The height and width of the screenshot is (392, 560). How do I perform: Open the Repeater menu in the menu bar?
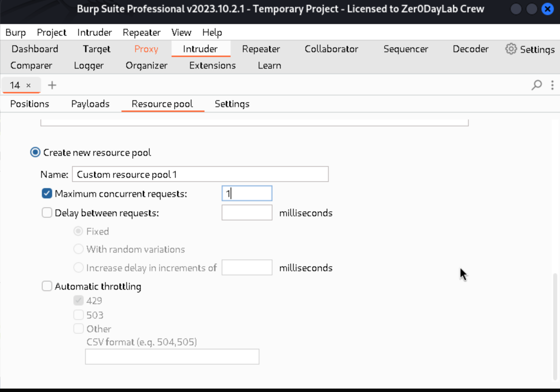click(x=141, y=32)
